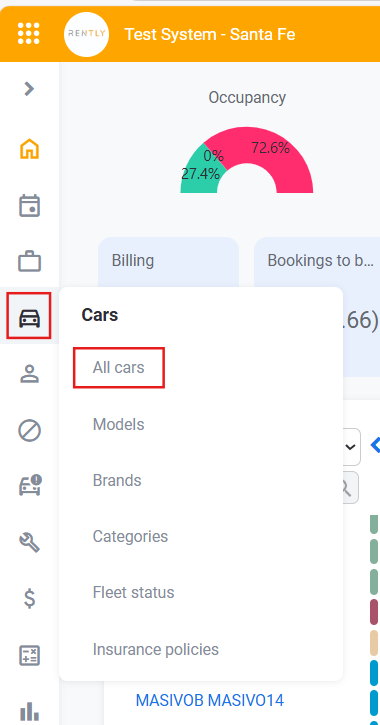
Task: Select the briefcase sidebar icon
Action: click(x=29, y=261)
